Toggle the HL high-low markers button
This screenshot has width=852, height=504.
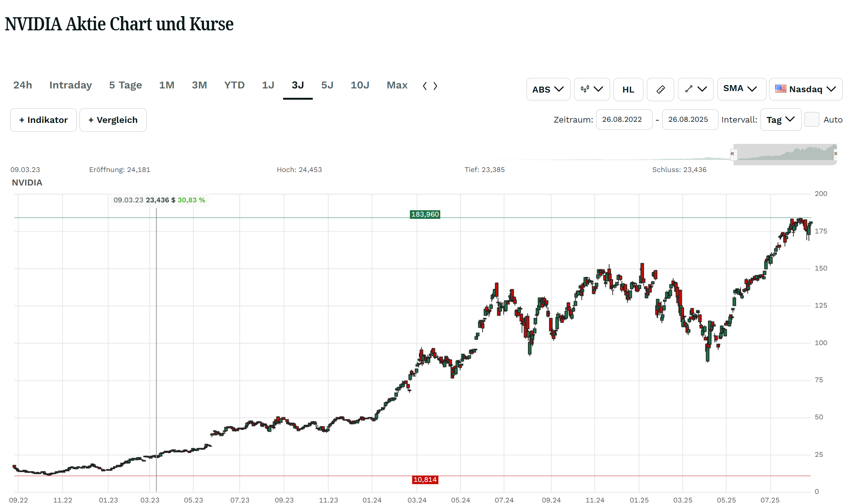point(628,89)
